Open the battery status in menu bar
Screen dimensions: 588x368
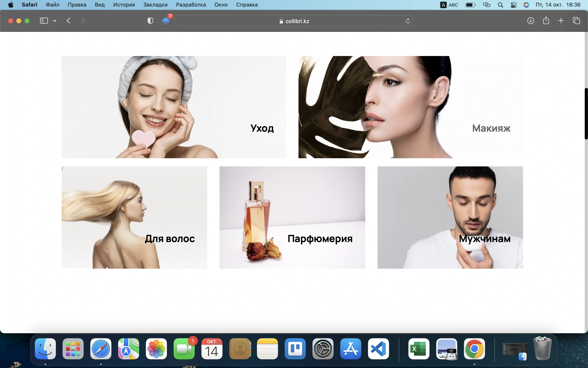point(470,5)
